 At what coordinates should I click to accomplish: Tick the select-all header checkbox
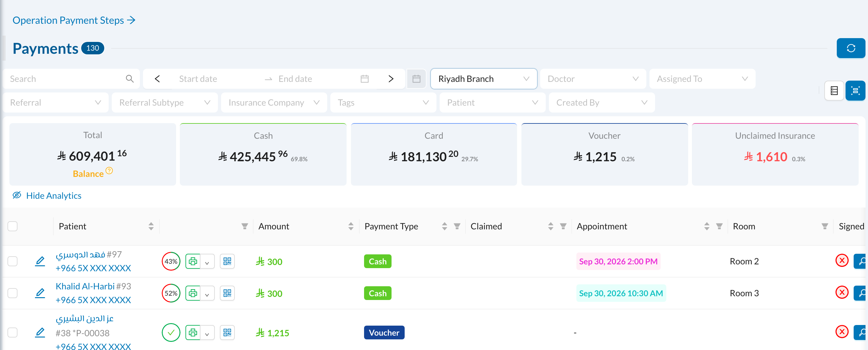pos(12,226)
